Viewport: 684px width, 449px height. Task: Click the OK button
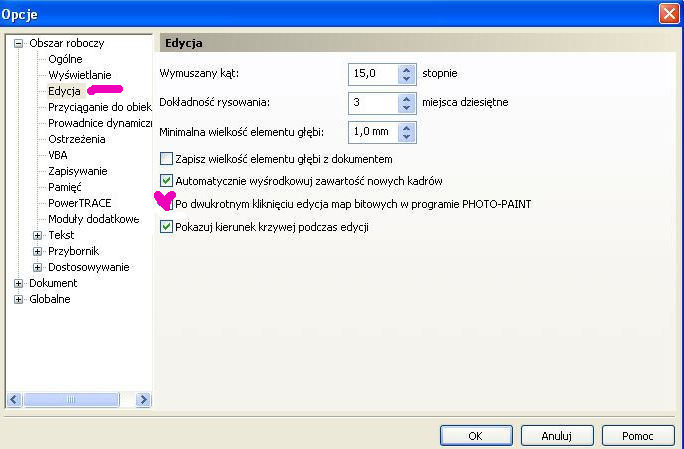point(475,435)
